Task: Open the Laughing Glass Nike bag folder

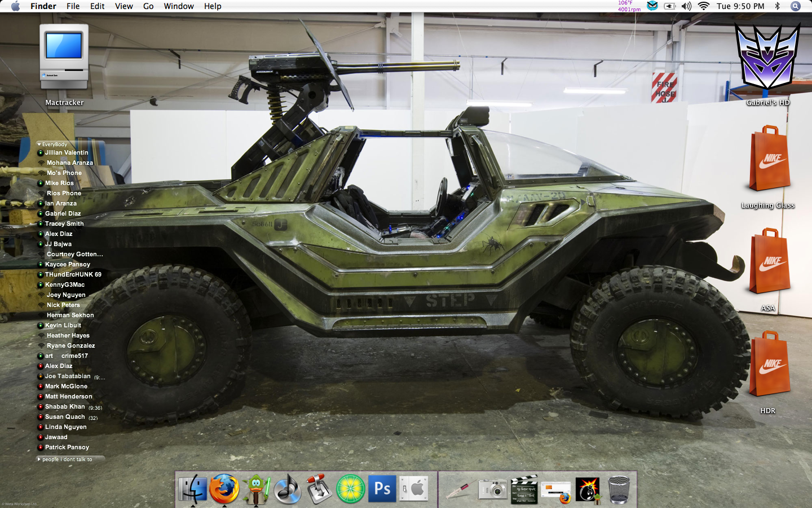Action: (769, 159)
